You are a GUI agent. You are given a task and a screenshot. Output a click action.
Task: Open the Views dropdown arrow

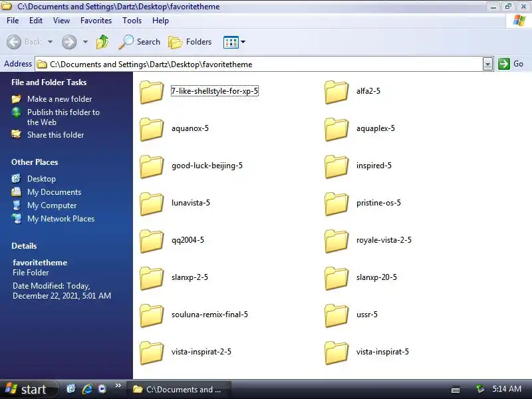tap(243, 42)
